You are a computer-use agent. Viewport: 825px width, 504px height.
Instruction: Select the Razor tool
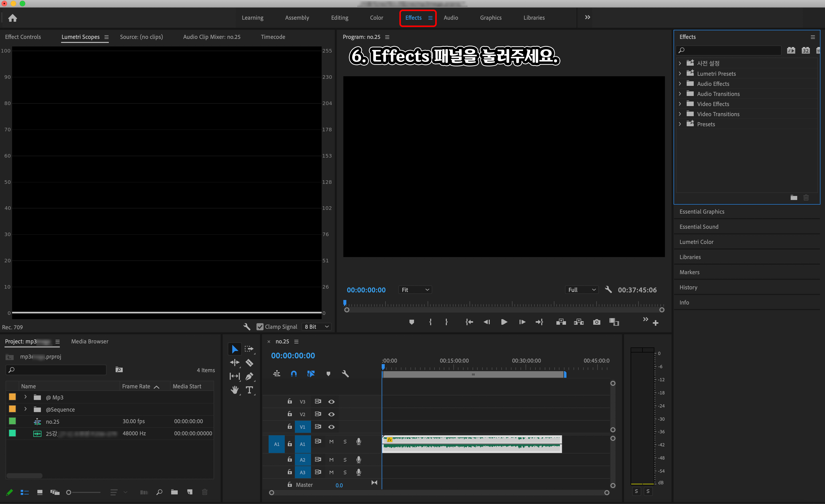click(249, 363)
